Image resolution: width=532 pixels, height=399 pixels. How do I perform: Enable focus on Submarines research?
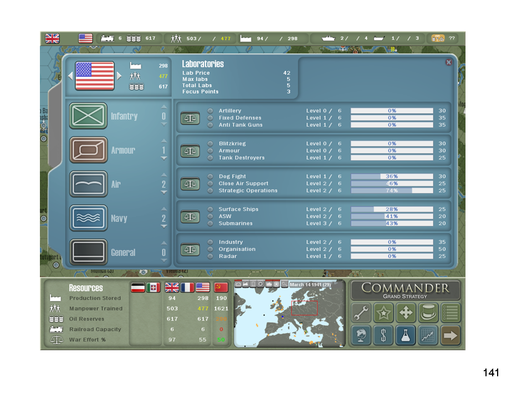tap(211, 223)
